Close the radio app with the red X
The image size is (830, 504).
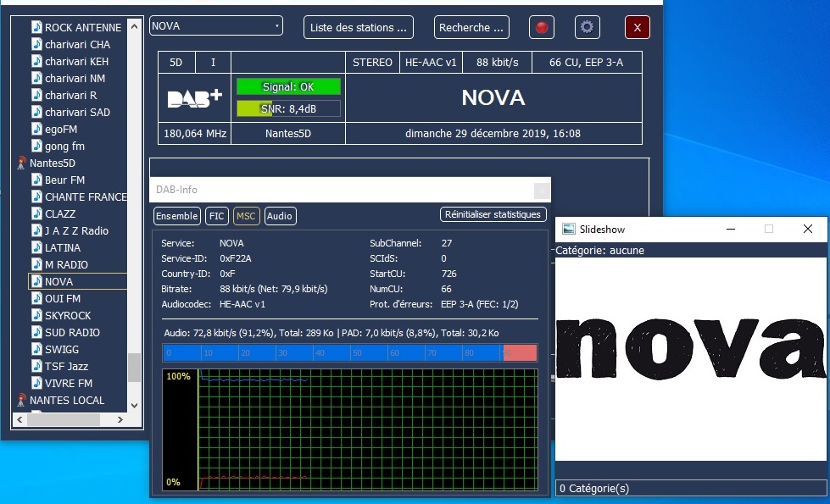coord(638,27)
